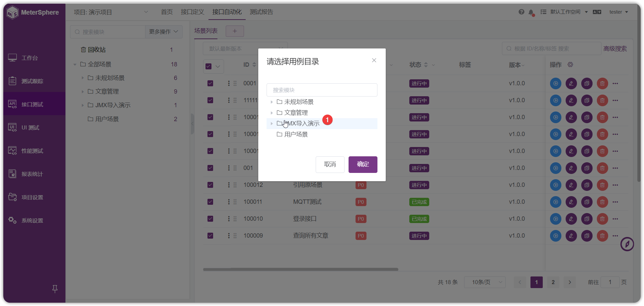Open the column settings gear beside 操作
Viewport: 644px width, 306px height.
[570, 65]
